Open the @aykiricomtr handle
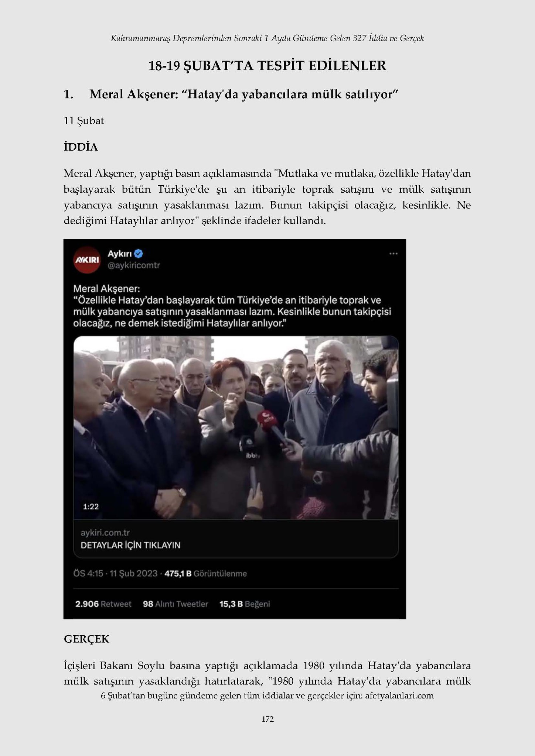 (134, 265)
